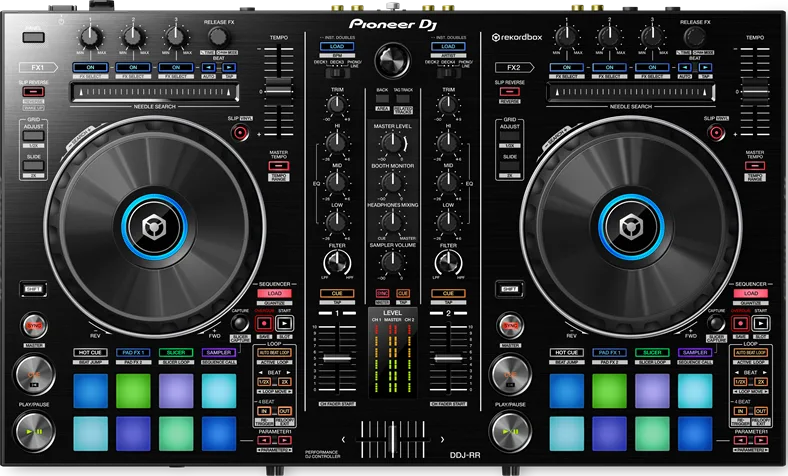This screenshot has width=788, height=476.
Task: Load track to deck 1 with LOAD button
Action: click(337, 46)
